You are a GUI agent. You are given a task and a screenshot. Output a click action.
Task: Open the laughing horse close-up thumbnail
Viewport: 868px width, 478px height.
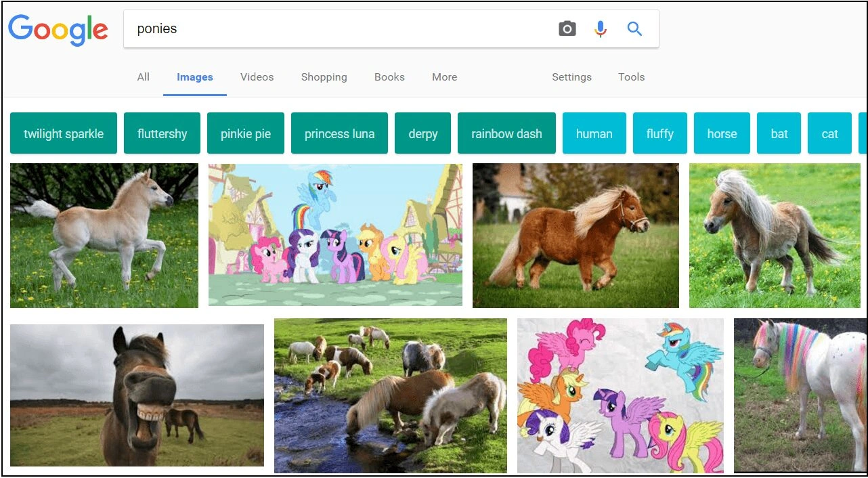[x=137, y=395]
